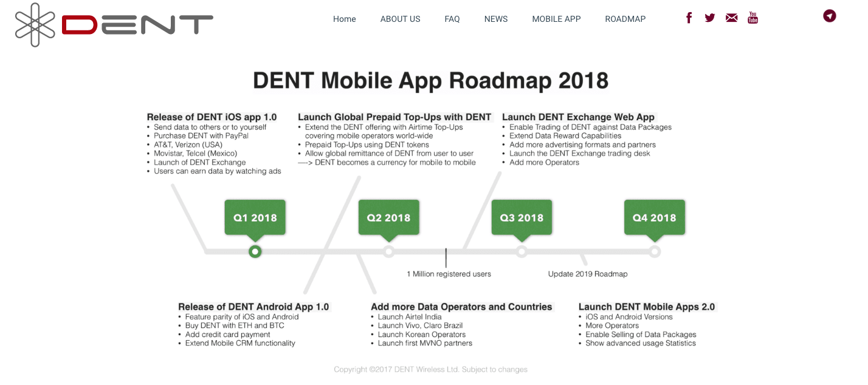Click 'Buy DENT with ETH and BTC'
868x385 pixels.
(x=235, y=325)
